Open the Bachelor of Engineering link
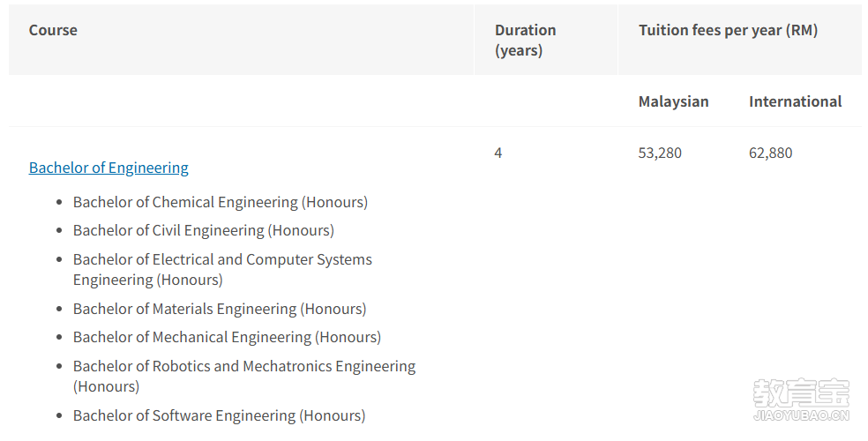Viewport: 868px width, 441px height. [108, 168]
